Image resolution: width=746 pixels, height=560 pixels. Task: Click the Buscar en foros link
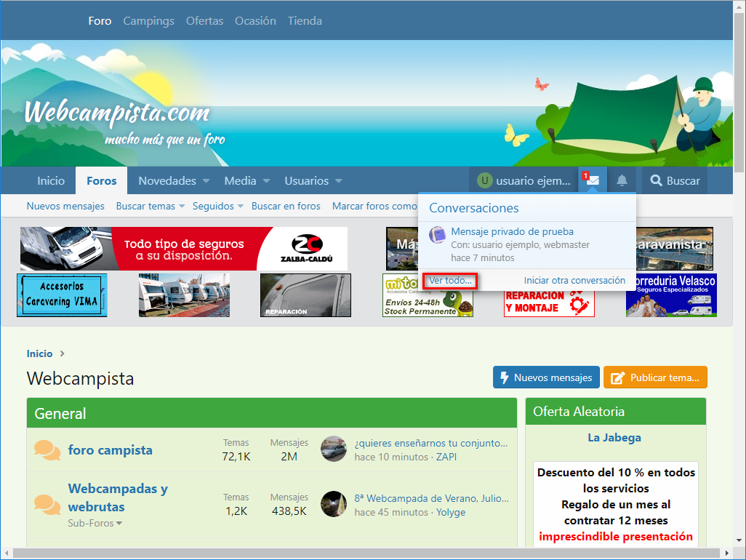pos(286,206)
